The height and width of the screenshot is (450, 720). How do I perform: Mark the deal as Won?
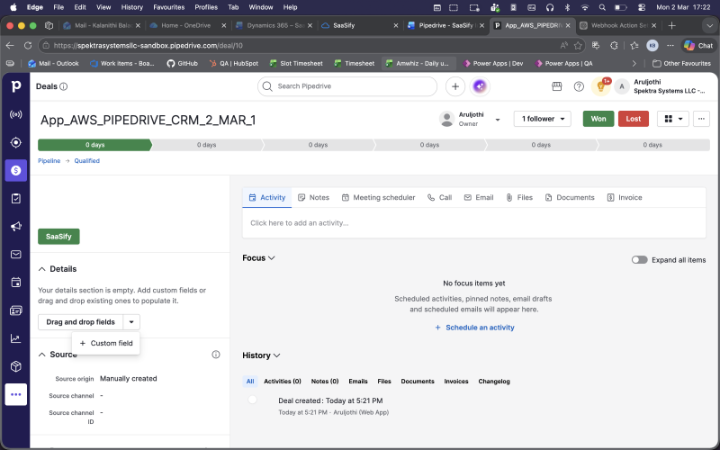[598, 119]
